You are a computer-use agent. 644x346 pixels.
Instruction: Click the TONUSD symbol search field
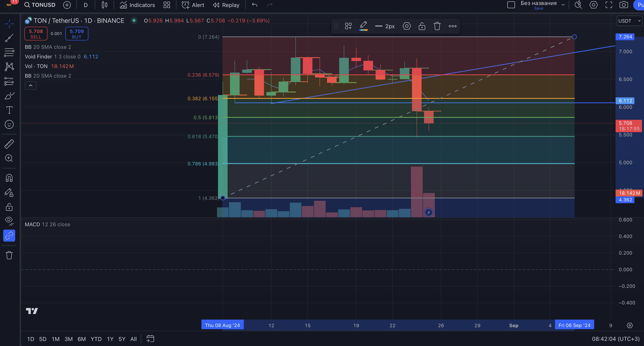[40, 5]
